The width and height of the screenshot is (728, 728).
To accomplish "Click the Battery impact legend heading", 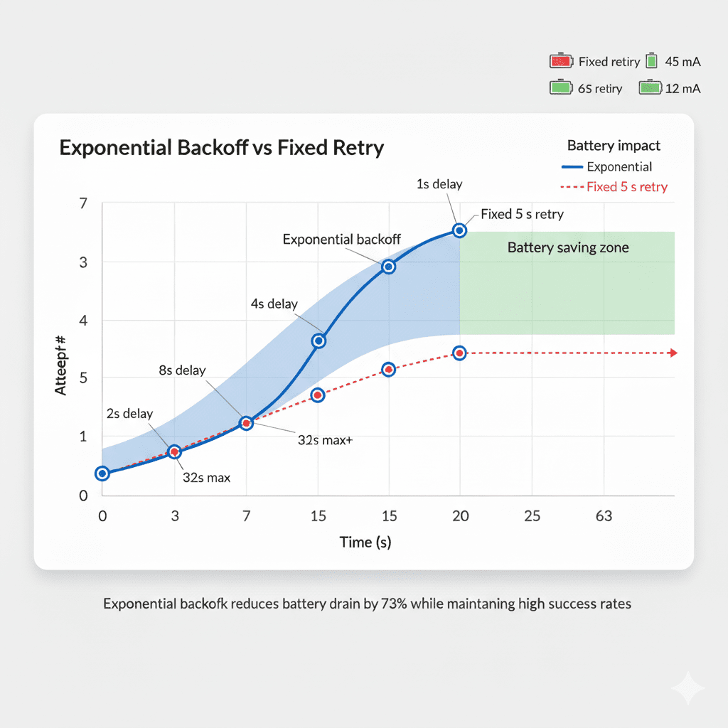I will (x=614, y=146).
